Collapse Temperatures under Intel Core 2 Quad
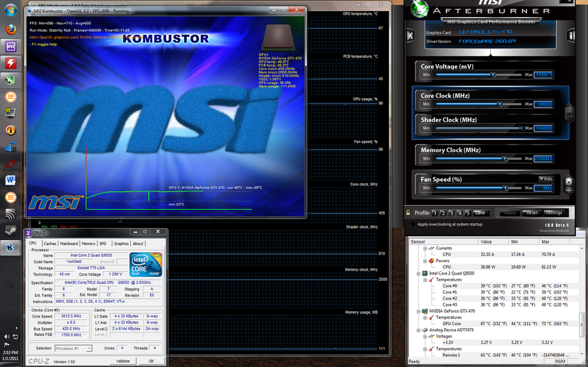The image size is (588, 367). (425, 280)
